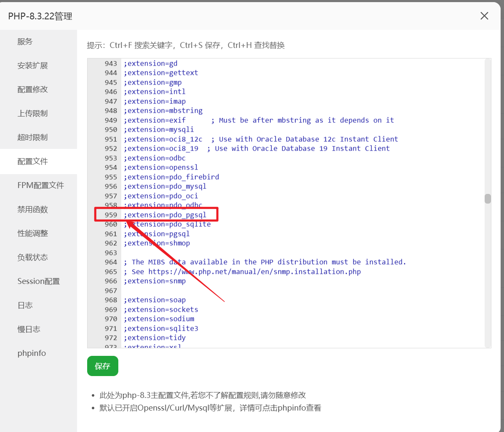This screenshot has height=432, width=504.
Task: Open the phpinfo tab
Action: tap(32, 353)
